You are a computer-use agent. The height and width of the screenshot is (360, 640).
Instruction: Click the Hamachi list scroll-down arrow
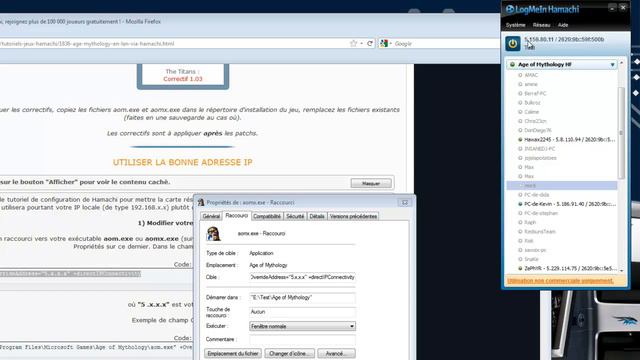click(622, 271)
